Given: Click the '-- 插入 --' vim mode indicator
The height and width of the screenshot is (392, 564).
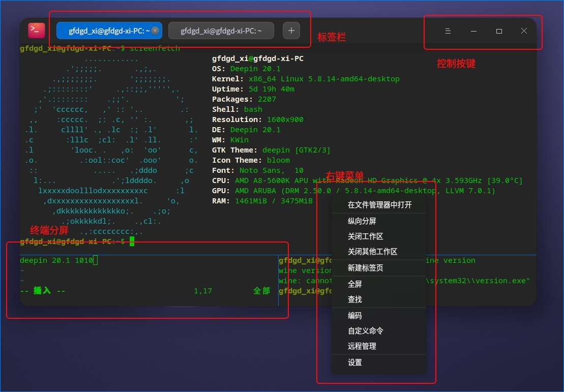Looking at the screenshot, I should (x=42, y=291).
